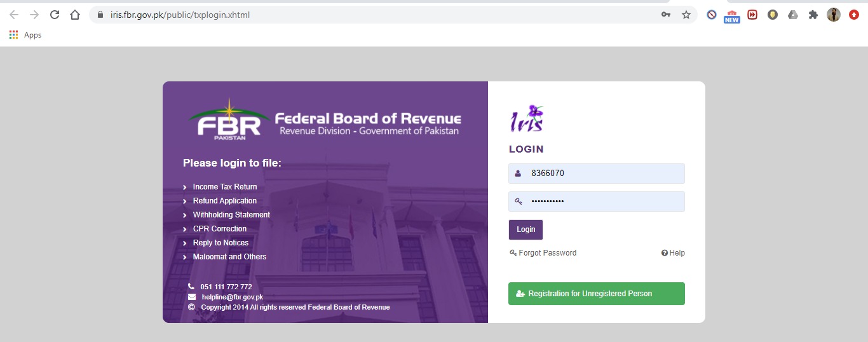Viewport: 868px width, 342px height.
Task: Select CPR Correction list item
Action: tap(220, 229)
